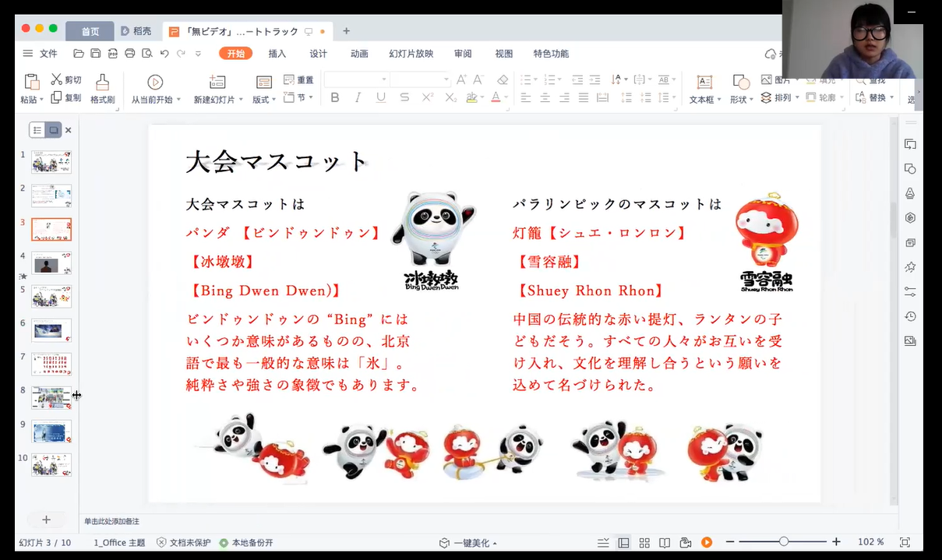Open print preview from quick access toolbar
Image resolution: width=942 pixels, height=560 pixels.
tap(146, 54)
